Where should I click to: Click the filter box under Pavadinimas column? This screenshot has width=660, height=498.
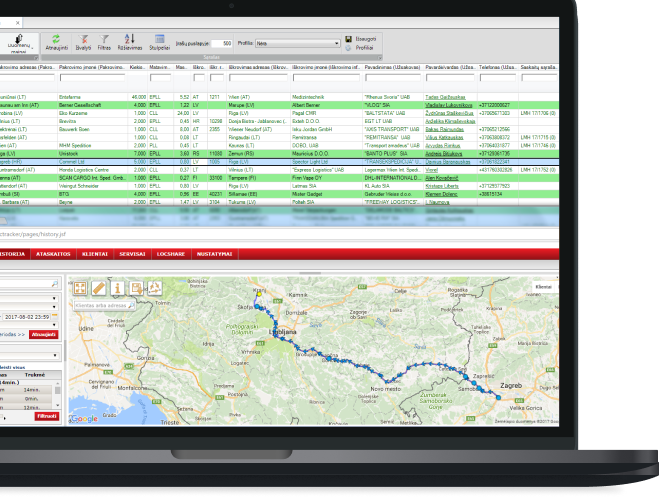(393, 78)
